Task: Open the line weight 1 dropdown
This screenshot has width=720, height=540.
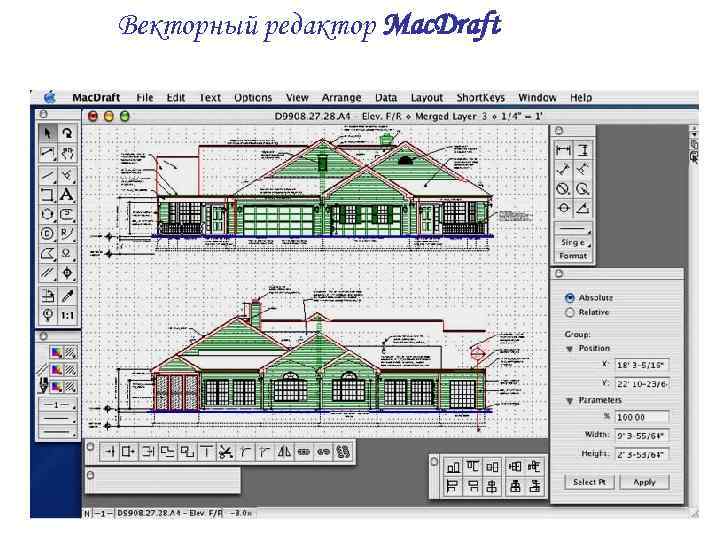Action: click(57, 405)
